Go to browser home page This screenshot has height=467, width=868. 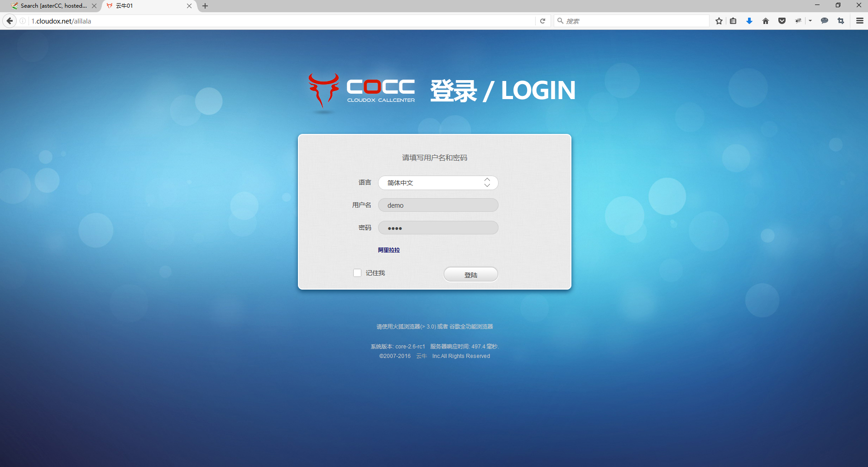tap(766, 21)
